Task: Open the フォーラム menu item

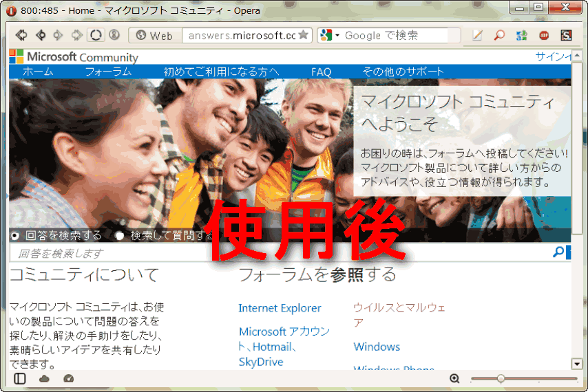Action: tap(108, 72)
